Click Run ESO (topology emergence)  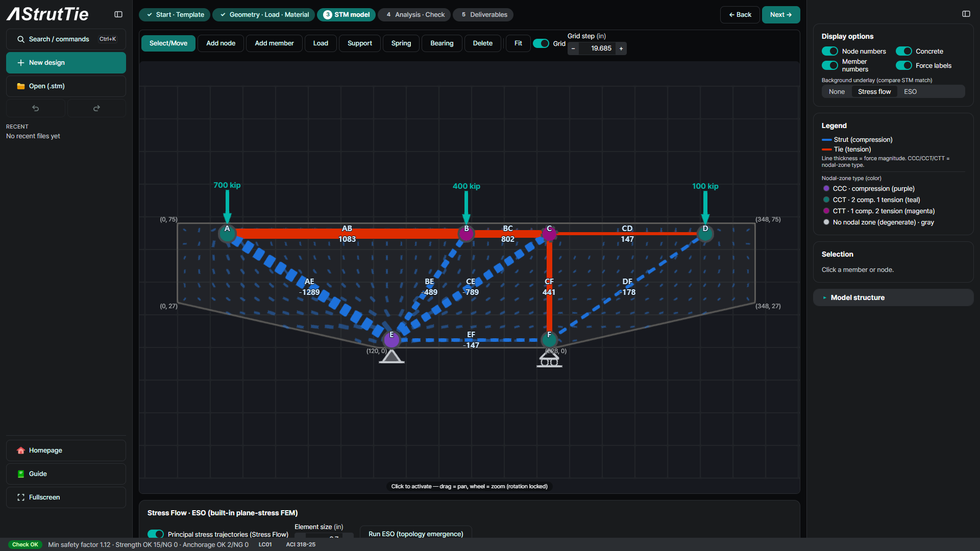[416, 534]
